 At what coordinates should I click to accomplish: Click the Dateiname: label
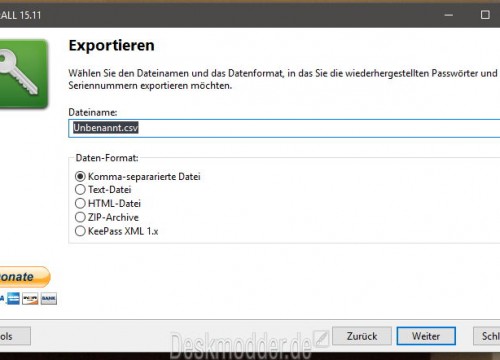[93, 112]
